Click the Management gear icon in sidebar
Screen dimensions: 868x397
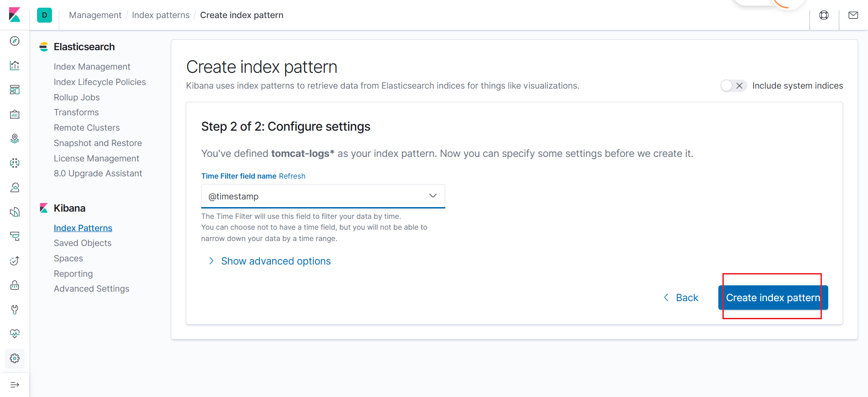tap(14, 358)
